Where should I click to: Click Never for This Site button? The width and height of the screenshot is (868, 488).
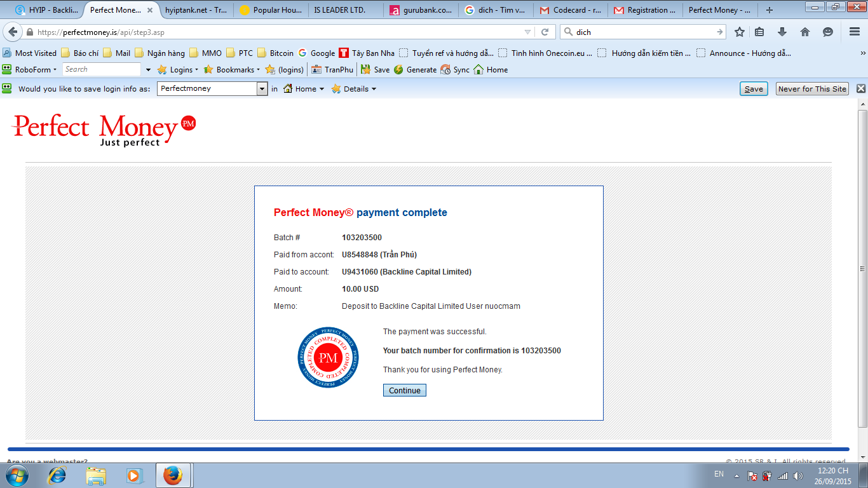813,89
